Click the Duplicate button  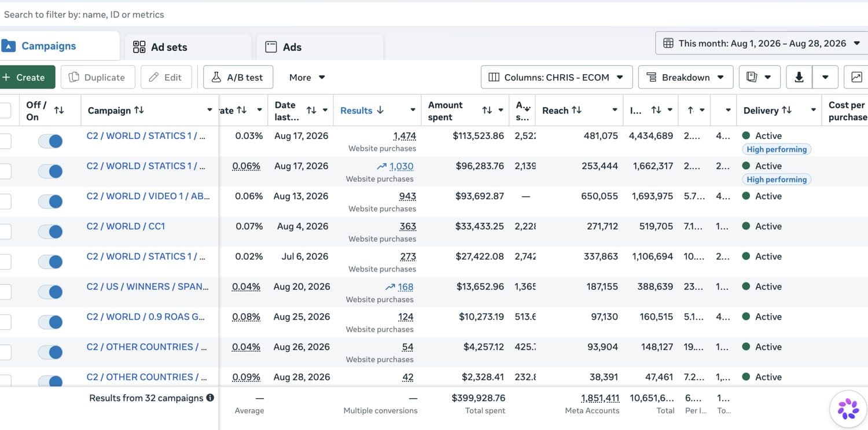(97, 77)
